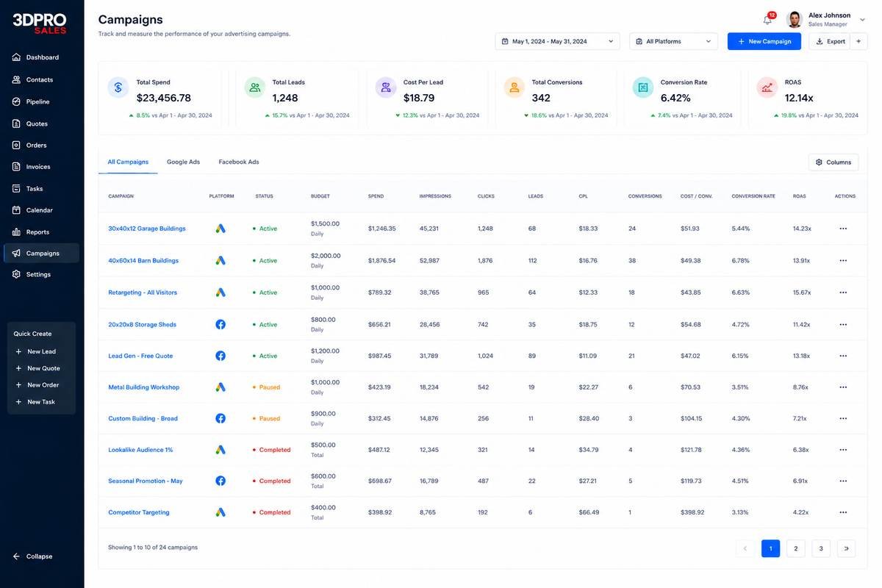Click page 1 in pagination
This screenshot has height=588, width=882.
(x=770, y=548)
